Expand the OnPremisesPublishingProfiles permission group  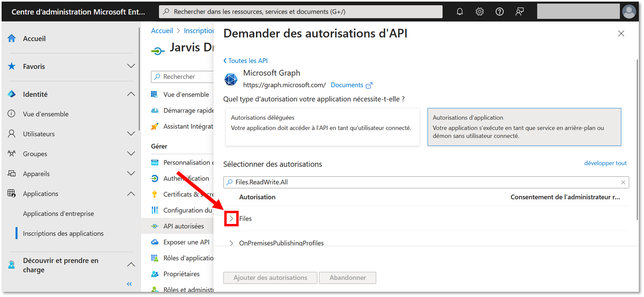[x=231, y=243]
